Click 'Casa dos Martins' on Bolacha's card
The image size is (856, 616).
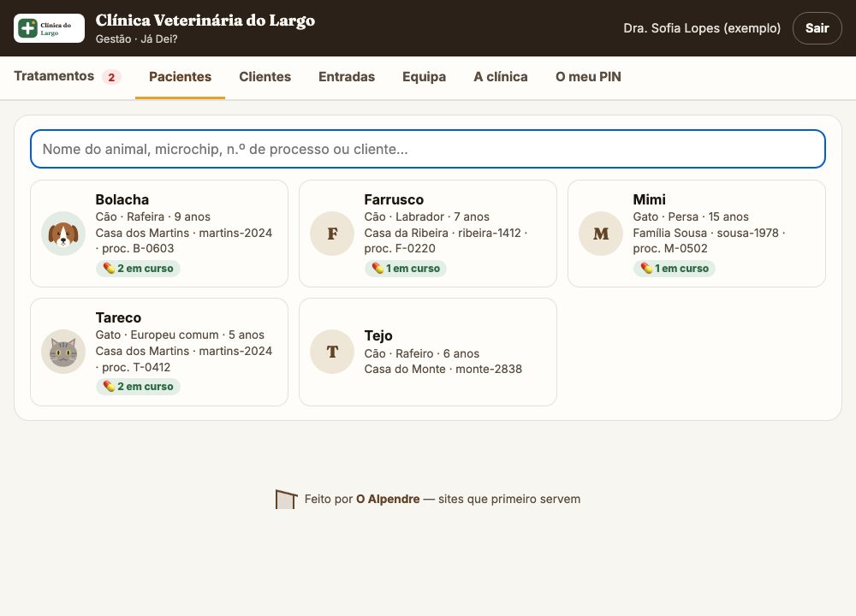coord(142,233)
